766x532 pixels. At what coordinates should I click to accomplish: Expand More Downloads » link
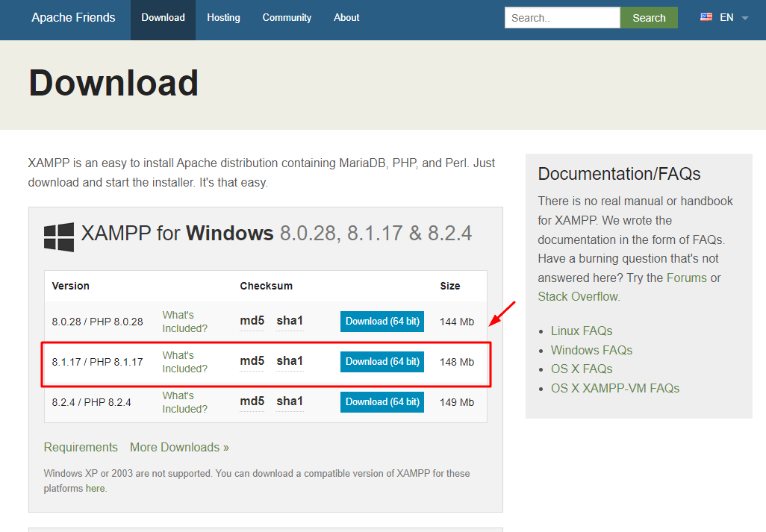[179, 447]
